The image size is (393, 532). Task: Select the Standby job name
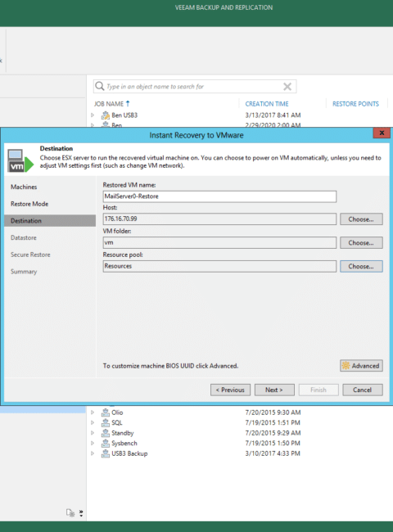(123, 433)
